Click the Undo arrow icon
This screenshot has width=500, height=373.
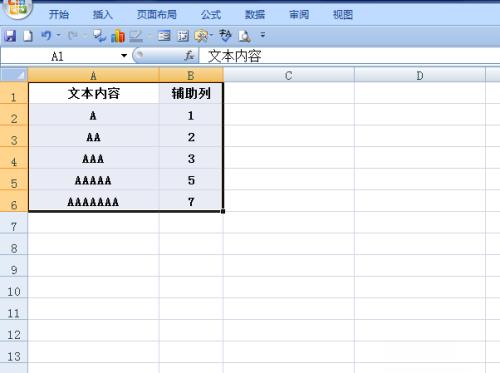46,35
